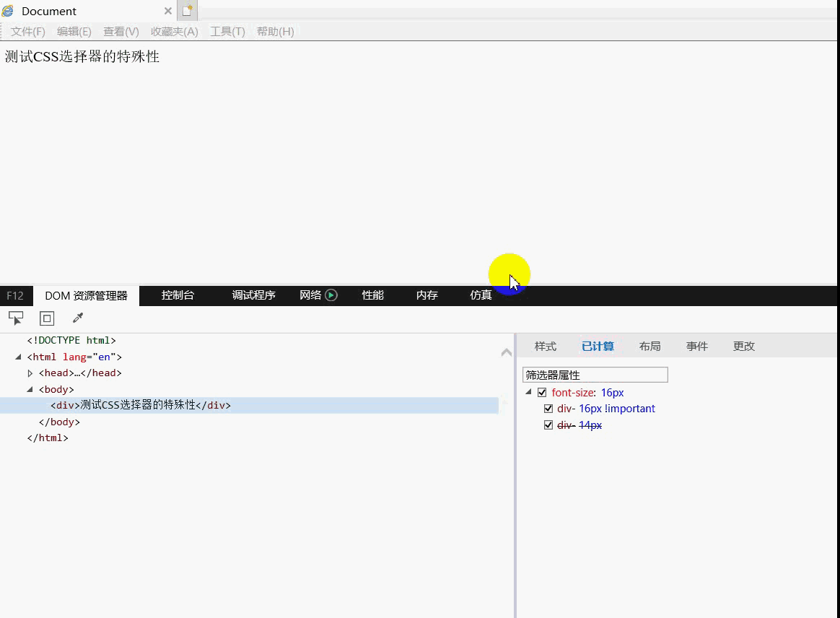Uncheck the font-size property checkbox
The height and width of the screenshot is (618, 840).
(x=542, y=392)
